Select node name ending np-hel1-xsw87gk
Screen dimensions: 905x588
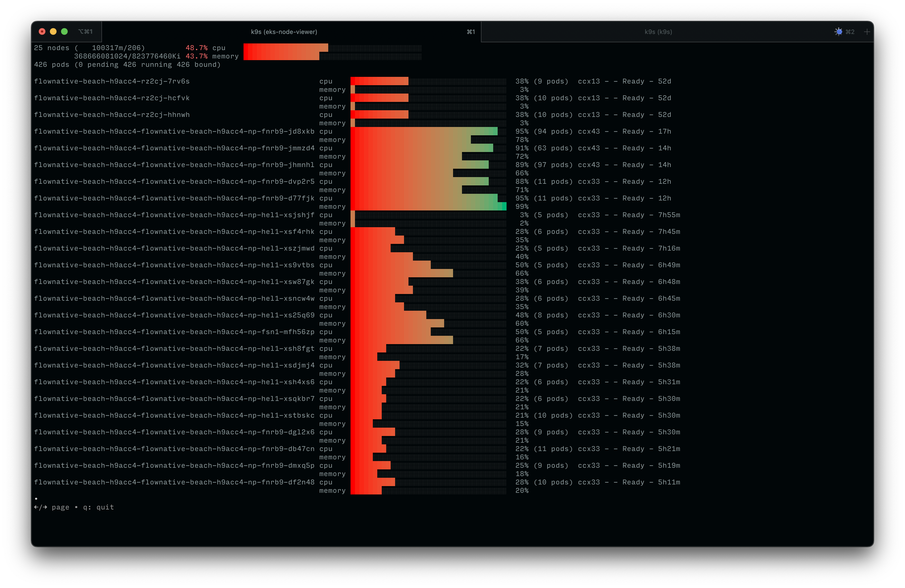click(174, 282)
